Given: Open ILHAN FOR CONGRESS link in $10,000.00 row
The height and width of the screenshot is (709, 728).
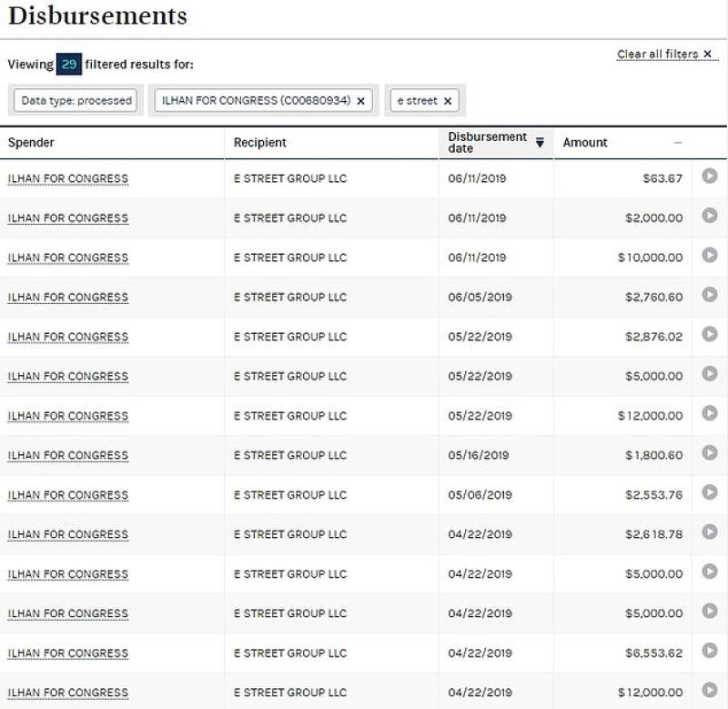Looking at the screenshot, I should tap(67, 258).
